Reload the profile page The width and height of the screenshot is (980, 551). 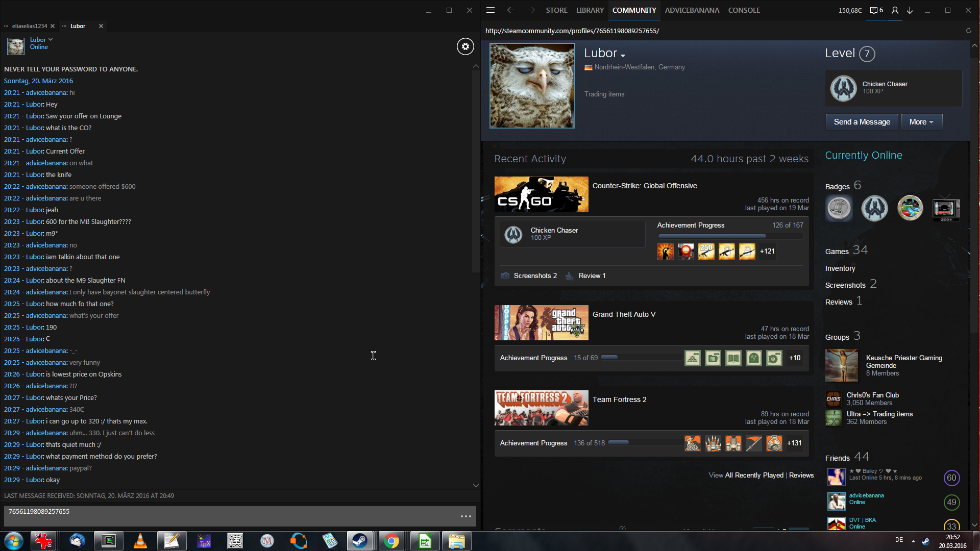point(968,31)
